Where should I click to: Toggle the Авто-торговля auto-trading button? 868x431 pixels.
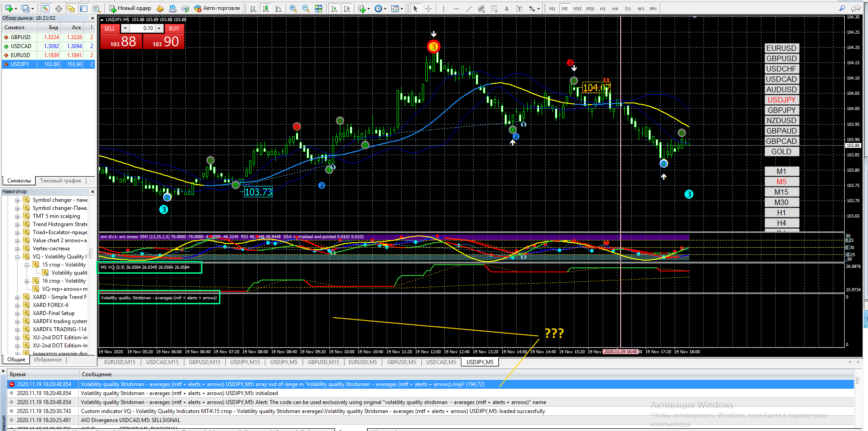point(217,8)
